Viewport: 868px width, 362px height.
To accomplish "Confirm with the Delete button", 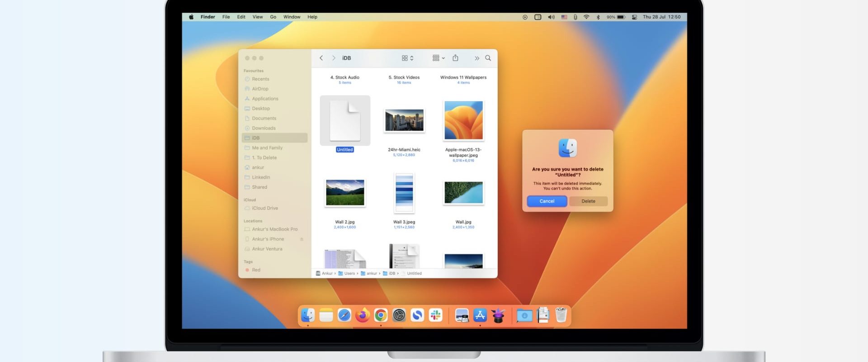I will [588, 201].
